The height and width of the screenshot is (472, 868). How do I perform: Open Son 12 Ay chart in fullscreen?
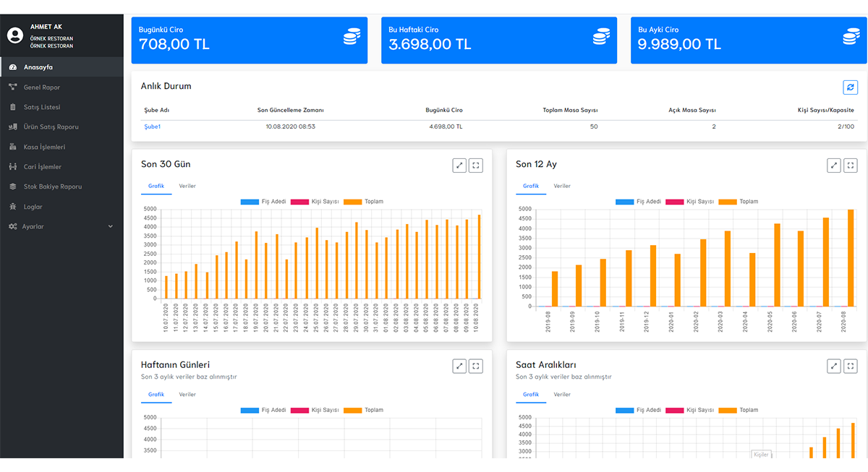pos(850,166)
